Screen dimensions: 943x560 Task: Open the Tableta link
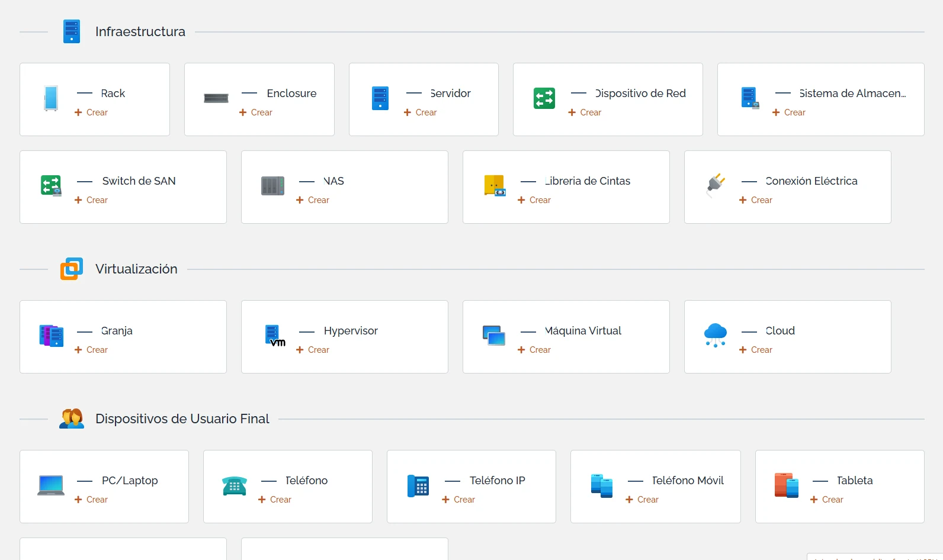click(x=855, y=480)
